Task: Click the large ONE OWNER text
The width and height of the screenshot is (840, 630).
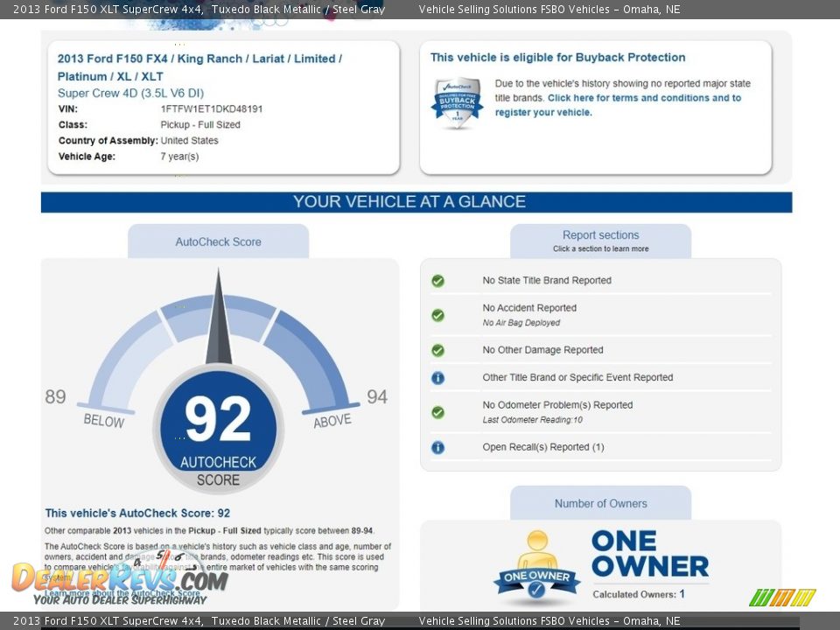Action: (650, 553)
